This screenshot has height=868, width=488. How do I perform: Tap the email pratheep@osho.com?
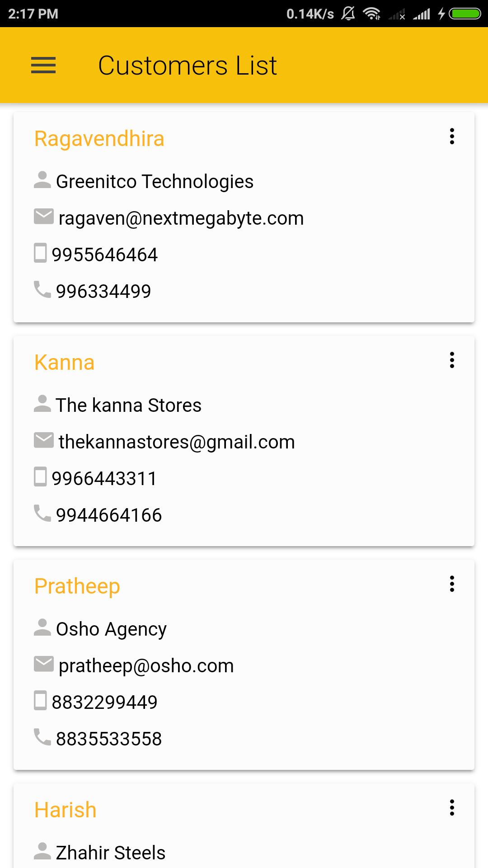pos(146,666)
